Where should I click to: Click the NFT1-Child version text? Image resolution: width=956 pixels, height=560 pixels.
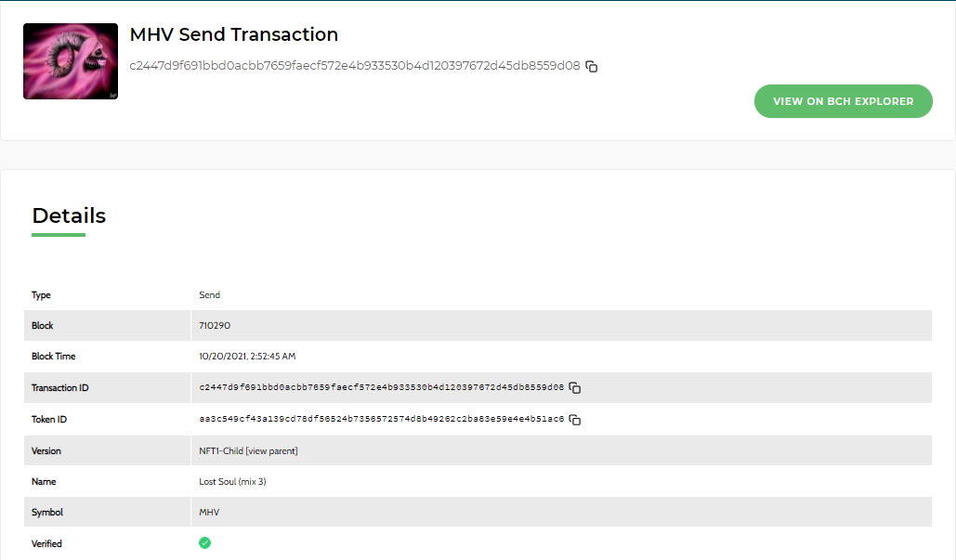(221, 451)
